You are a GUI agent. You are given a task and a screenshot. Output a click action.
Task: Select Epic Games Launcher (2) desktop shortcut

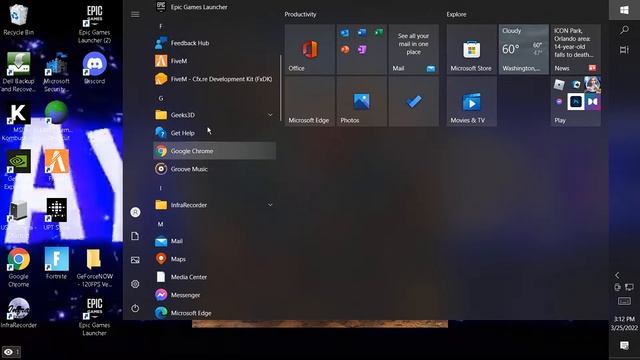(95, 24)
